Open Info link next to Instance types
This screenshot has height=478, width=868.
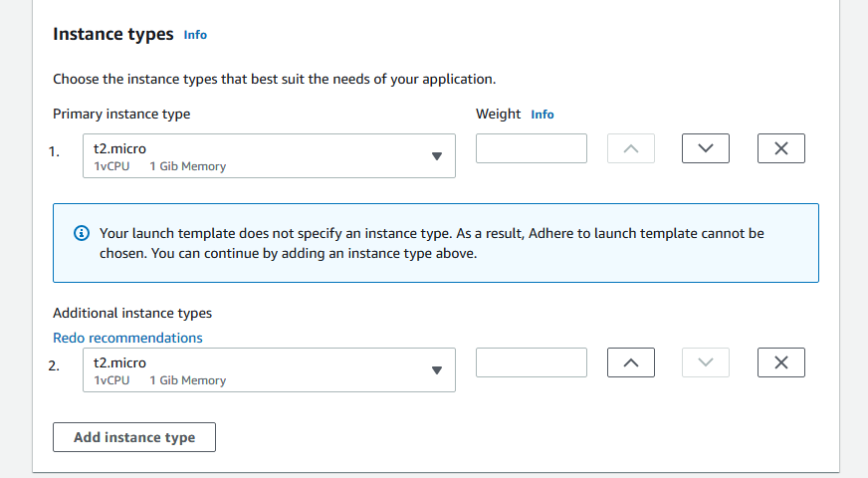pyautogui.click(x=195, y=35)
